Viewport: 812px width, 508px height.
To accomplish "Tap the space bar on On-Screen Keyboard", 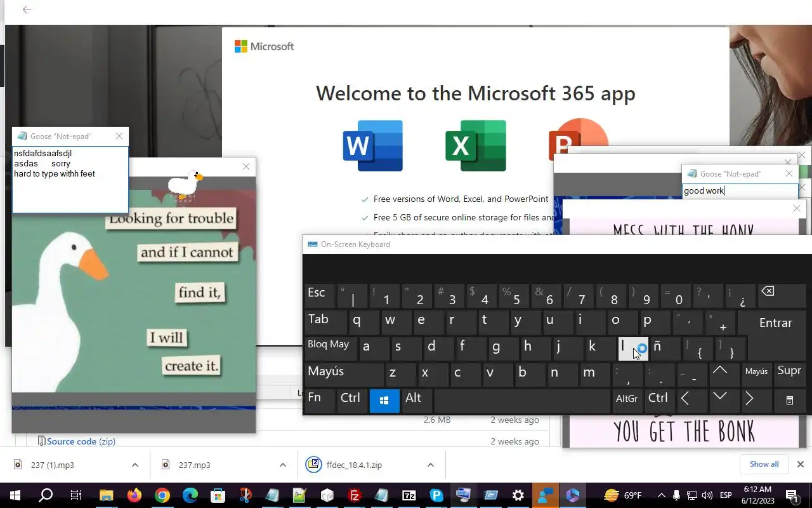I will click(x=522, y=401).
